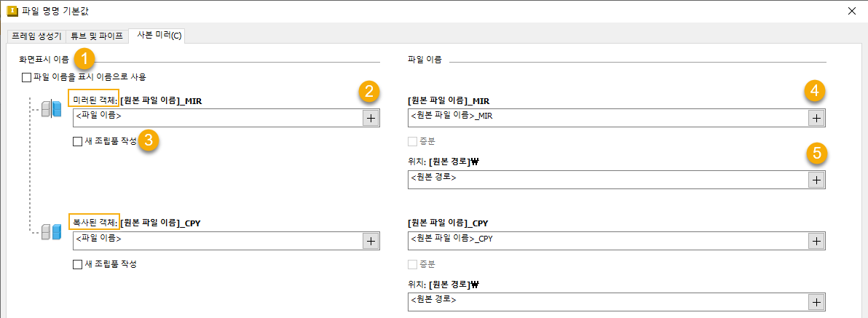The image size is (868, 318).
Task: Close the 파일 명명 기본값 dialog
Action: [x=852, y=11]
